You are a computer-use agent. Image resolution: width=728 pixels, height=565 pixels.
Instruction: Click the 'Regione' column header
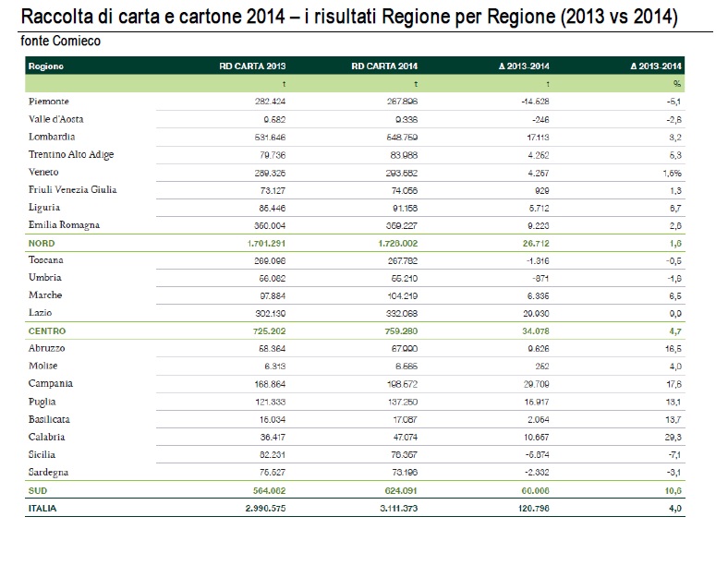(x=45, y=66)
